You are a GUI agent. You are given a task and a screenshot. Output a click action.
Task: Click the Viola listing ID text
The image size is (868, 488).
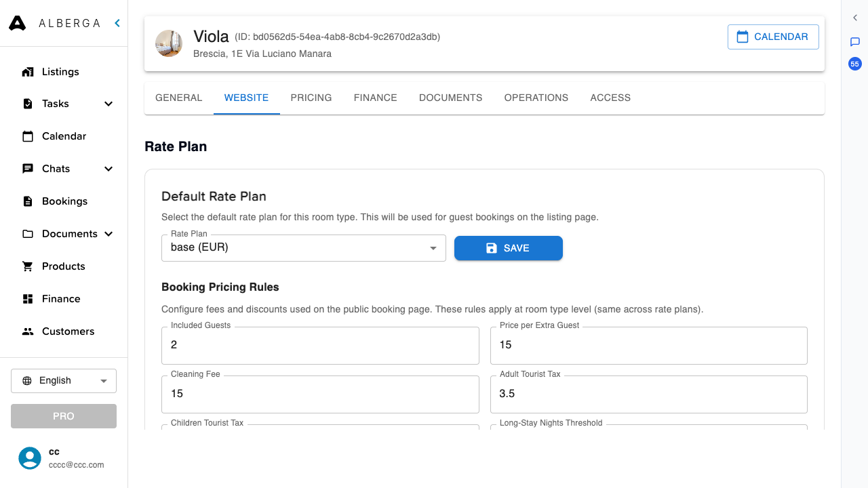(x=338, y=37)
